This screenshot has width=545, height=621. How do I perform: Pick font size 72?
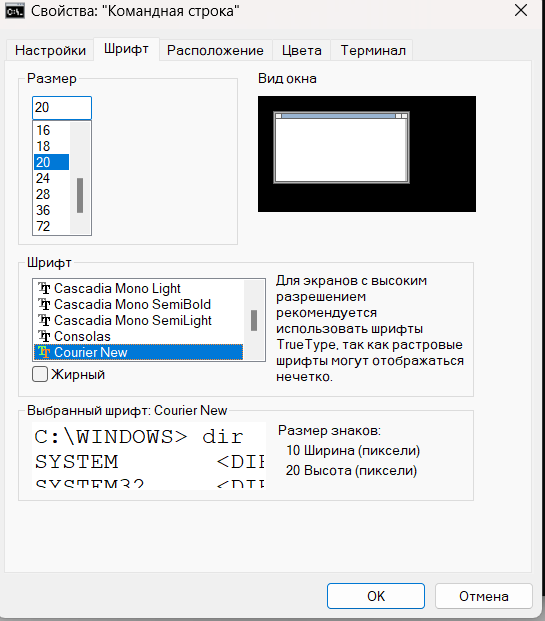(51, 226)
